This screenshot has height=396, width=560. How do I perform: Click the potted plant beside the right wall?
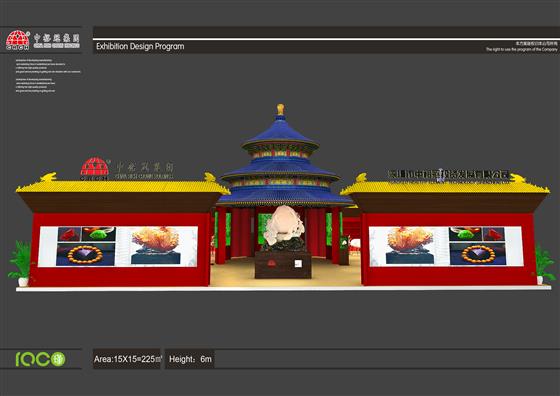544,264
